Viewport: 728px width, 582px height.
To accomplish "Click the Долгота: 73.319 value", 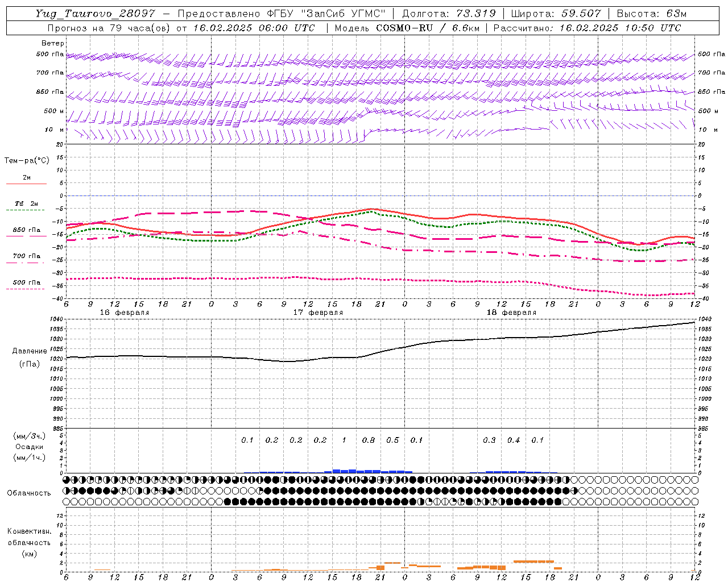I will (x=449, y=14).
